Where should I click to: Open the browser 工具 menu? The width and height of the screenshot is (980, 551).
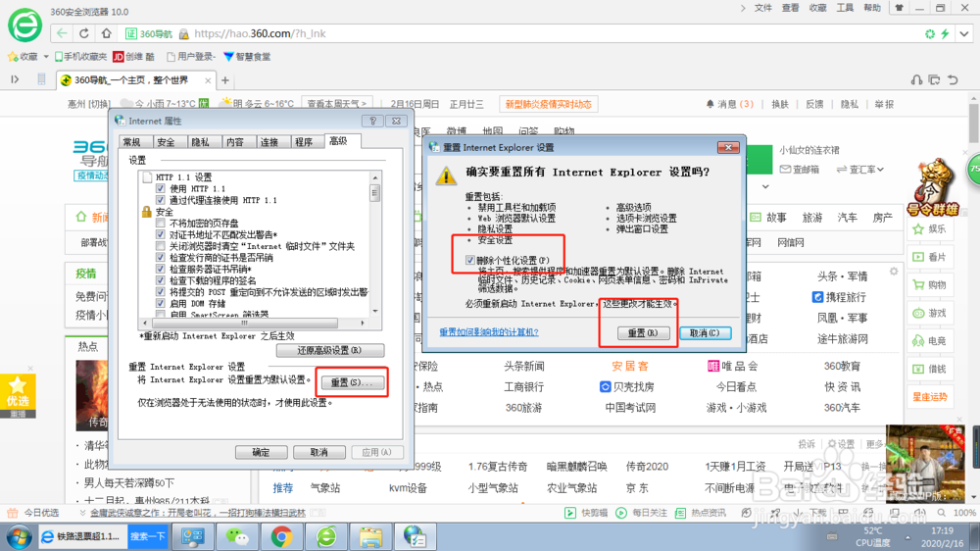click(845, 8)
